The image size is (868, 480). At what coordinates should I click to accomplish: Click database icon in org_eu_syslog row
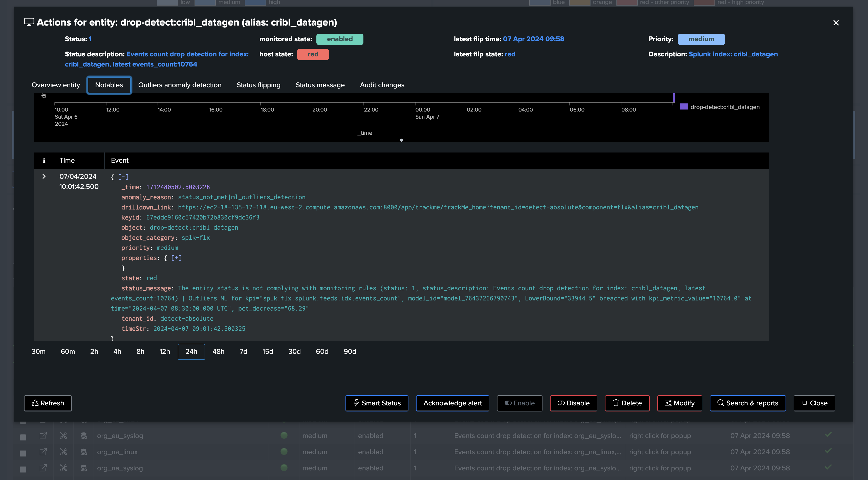[x=84, y=435]
